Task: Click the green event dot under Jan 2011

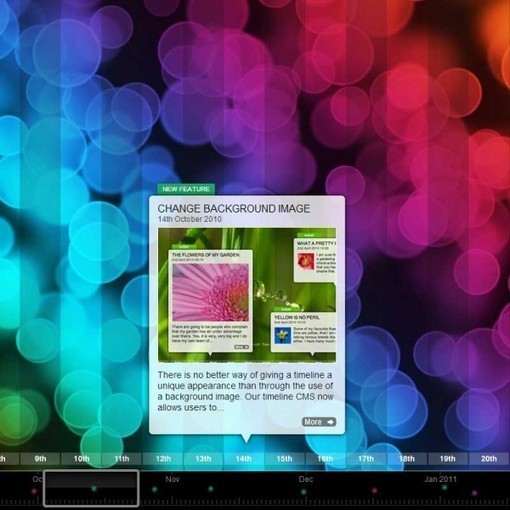Action: 444,487
